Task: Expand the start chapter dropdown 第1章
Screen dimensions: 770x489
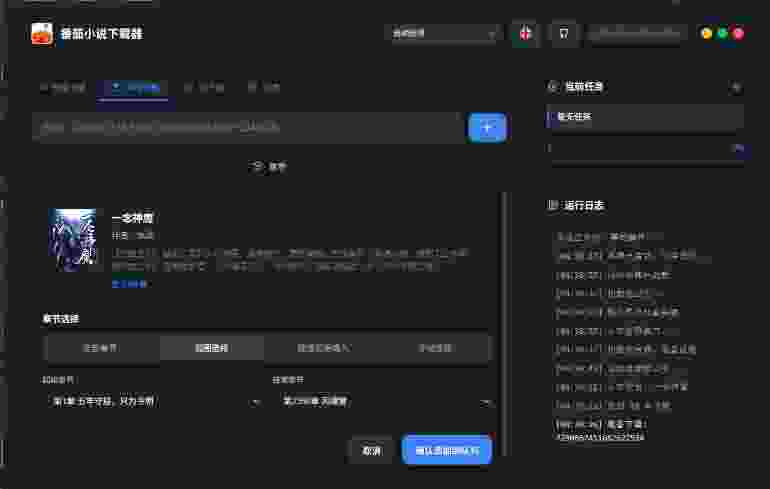Action: (x=156, y=401)
